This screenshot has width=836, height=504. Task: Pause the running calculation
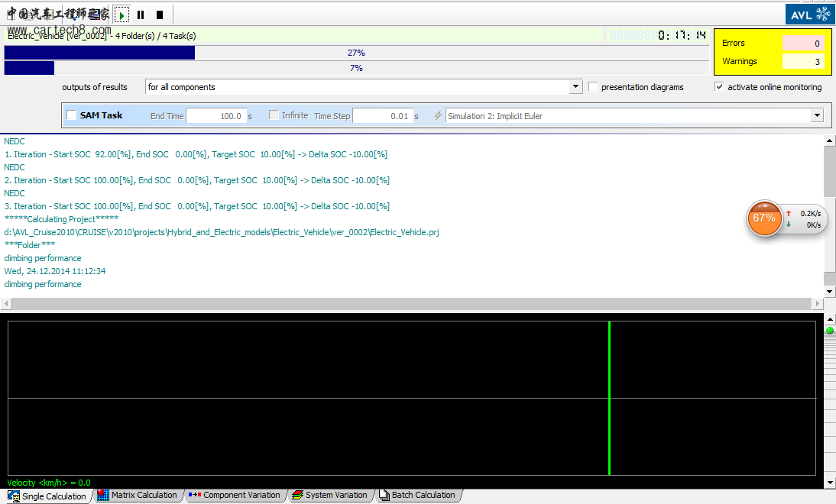pyautogui.click(x=141, y=15)
